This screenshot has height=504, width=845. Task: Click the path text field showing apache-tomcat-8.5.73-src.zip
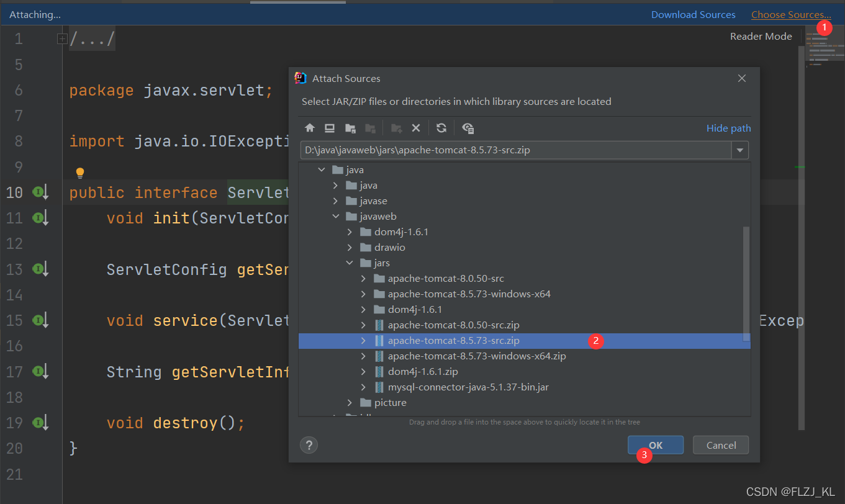tap(517, 150)
